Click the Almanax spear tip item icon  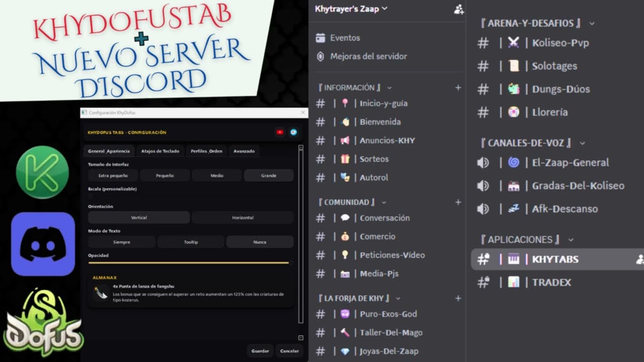click(101, 293)
